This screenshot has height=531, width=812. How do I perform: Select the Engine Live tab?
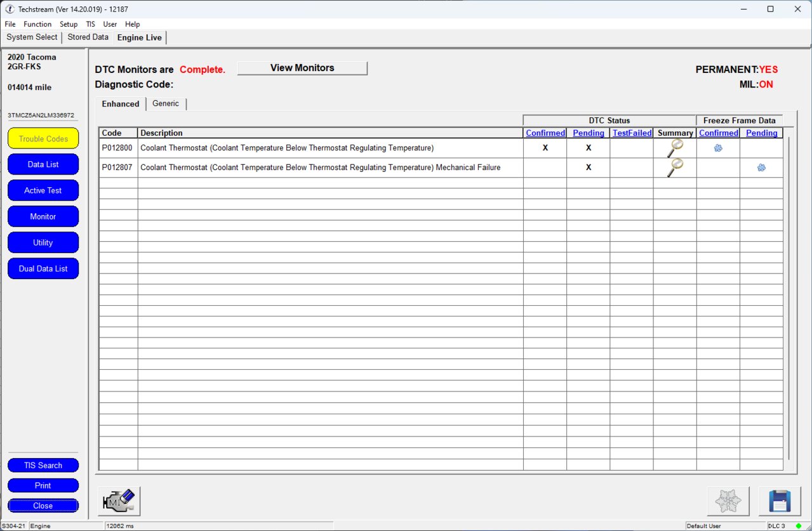coord(140,37)
